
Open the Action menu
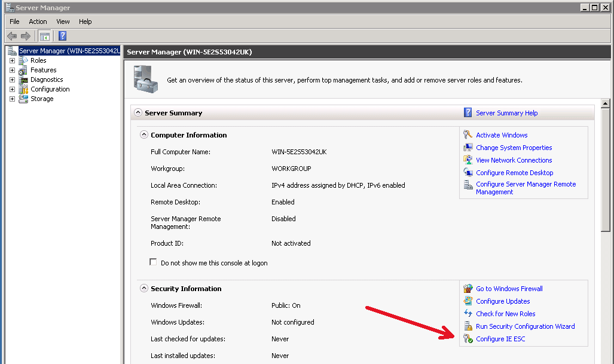[38, 22]
